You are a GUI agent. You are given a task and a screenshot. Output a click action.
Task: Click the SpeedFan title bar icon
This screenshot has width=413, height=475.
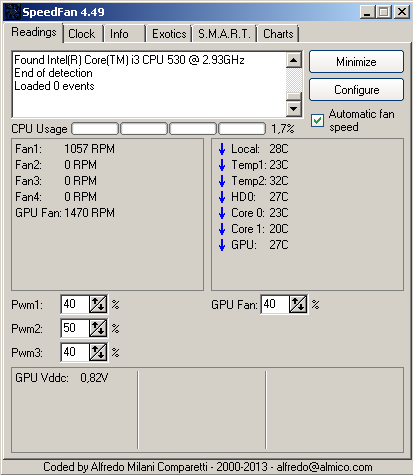coord(13,12)
